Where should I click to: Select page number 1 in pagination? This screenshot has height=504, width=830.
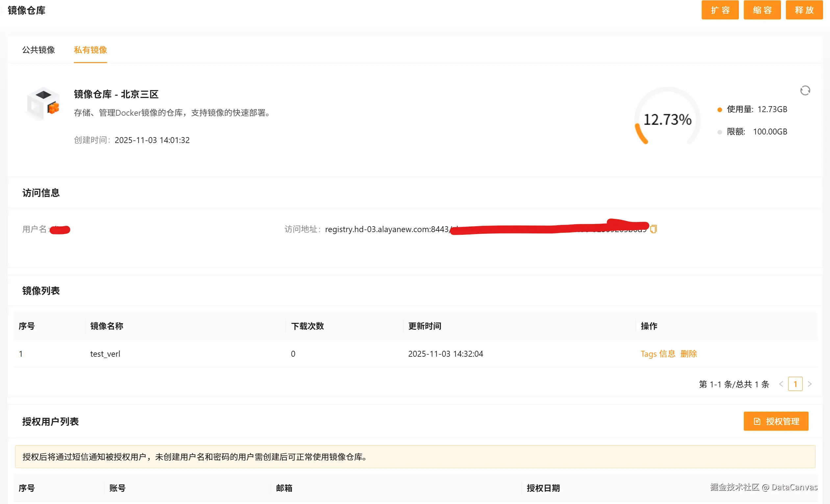[x=795, y=384]
